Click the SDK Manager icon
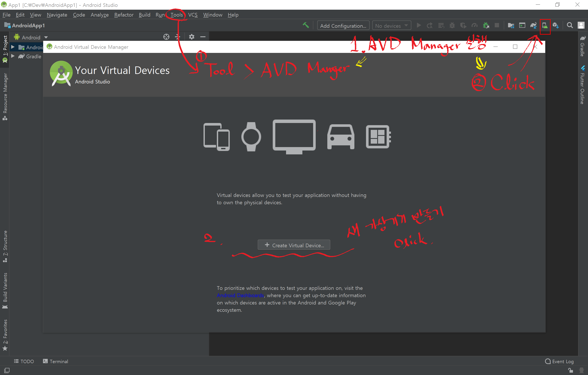The height and width of the screenshot is (375, 588). tap(556, 25)
